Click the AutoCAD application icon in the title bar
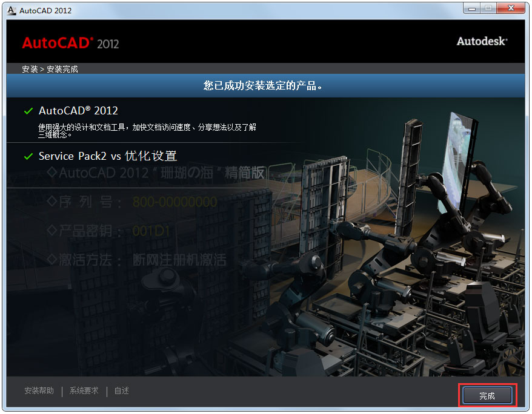This screenshot has width=532, height=414. 12,10
